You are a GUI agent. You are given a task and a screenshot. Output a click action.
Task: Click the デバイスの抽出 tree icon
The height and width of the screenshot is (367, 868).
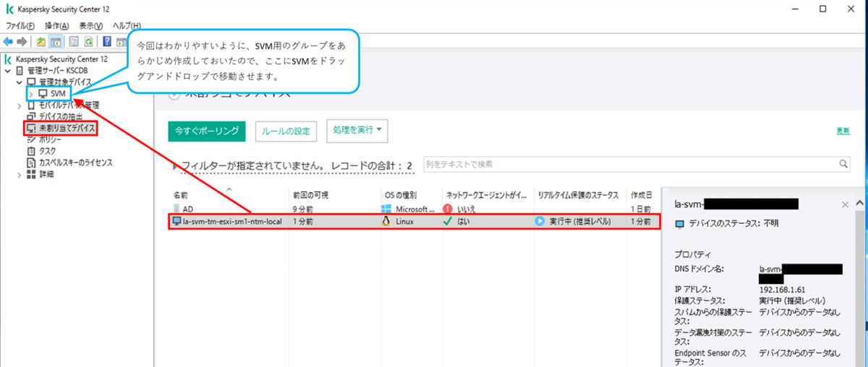click(31, 116)
